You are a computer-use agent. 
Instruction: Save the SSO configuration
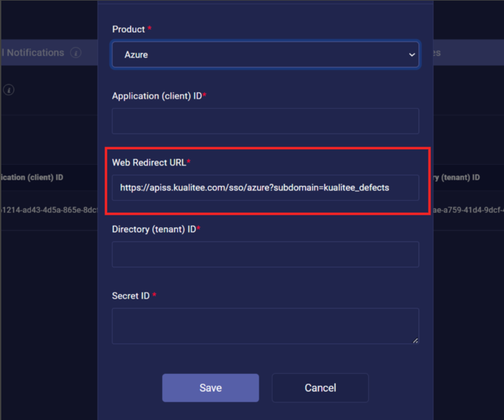210,387
